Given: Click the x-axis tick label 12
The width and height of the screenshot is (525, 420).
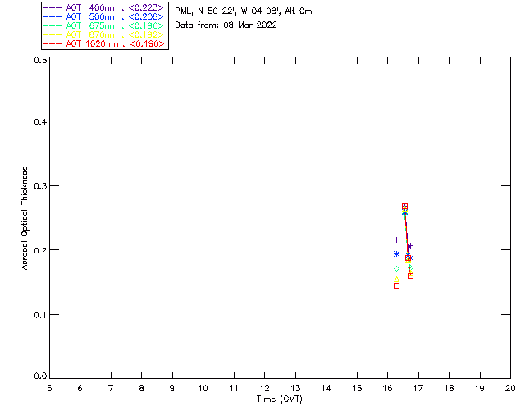Looking at the screenshot, I should pos(264,388).
